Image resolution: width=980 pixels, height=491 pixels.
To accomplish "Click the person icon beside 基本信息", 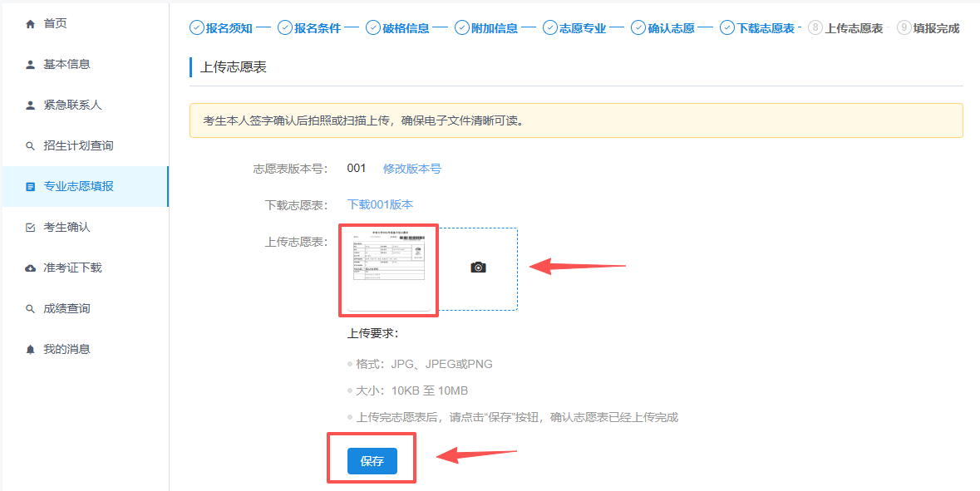I will point(31,64).
